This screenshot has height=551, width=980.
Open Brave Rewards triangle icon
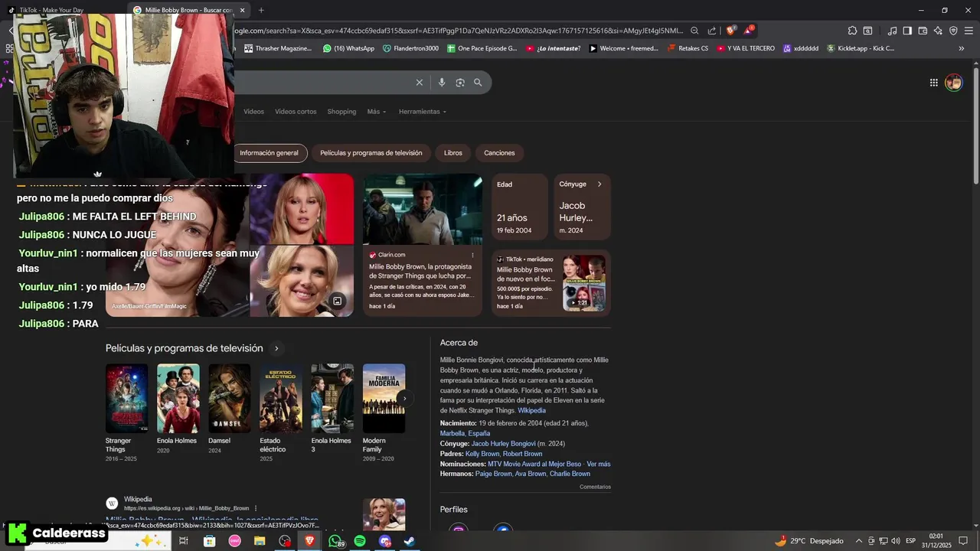point(749,31)
